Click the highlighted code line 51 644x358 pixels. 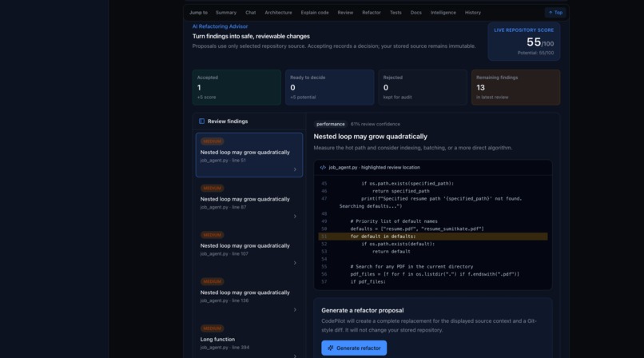(433, 237)
